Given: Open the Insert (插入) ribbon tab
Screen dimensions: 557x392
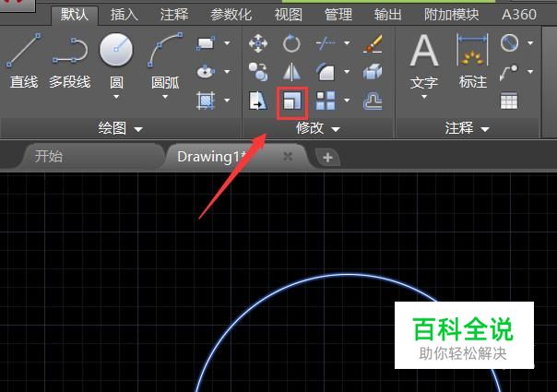Looking at the screenshot, I should tap(124, 15).
